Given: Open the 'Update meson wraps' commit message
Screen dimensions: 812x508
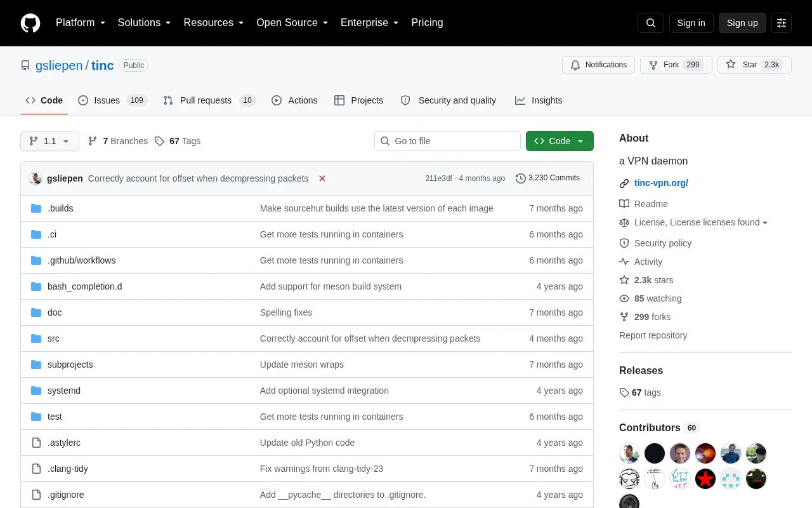Looking at the screenshot, I should tap(302, 364).
